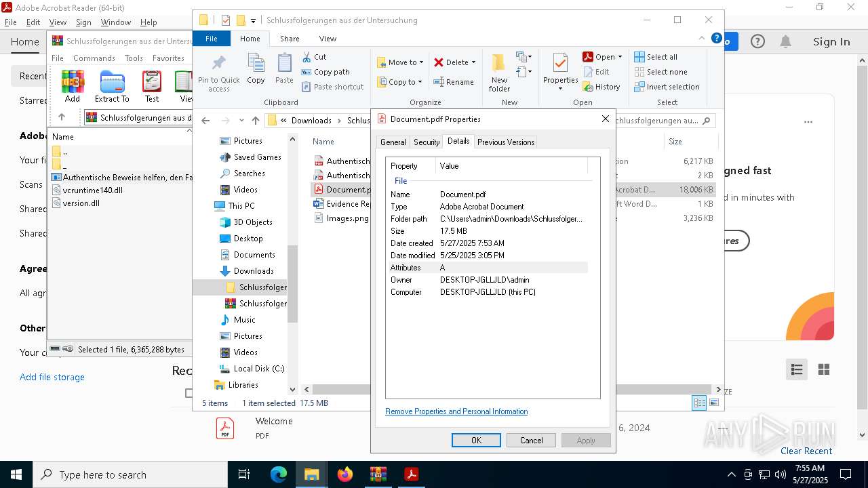Viewport: 868px width, 488px height.
Task: Switch to the Security properties tab
Action: (x=427, y=142)
